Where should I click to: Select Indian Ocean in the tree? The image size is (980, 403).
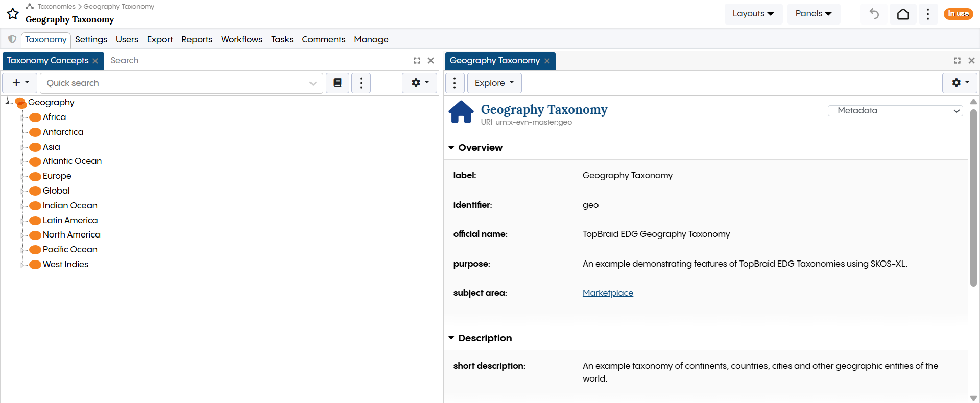tap(70, 205)
